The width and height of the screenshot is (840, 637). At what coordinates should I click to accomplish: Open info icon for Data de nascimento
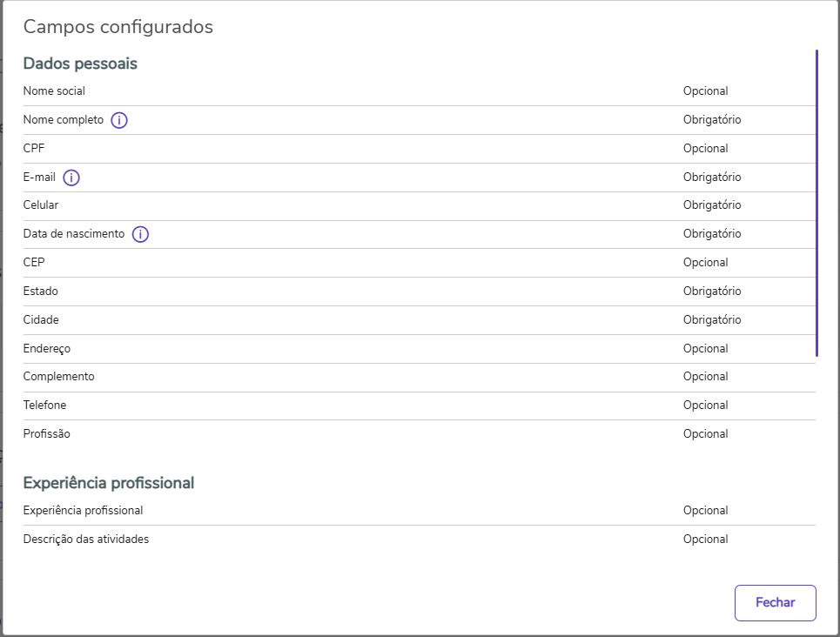tap(140, 234)
